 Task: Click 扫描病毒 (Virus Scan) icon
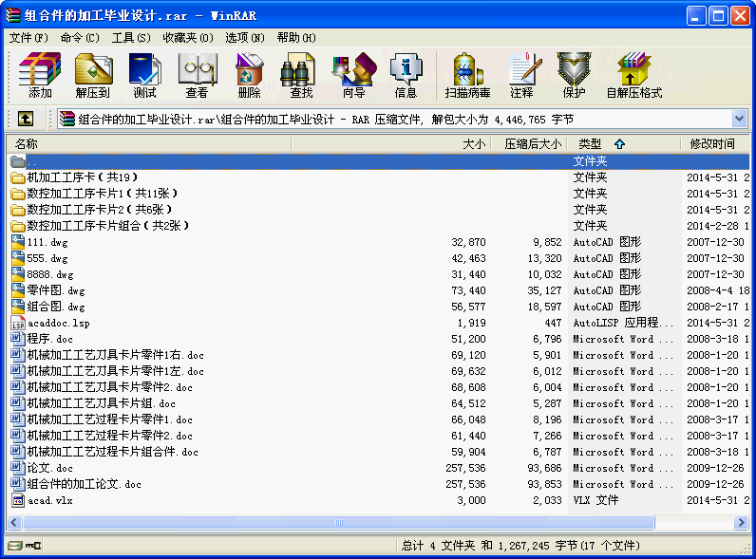pyautogui.click(x=467, y=75)
